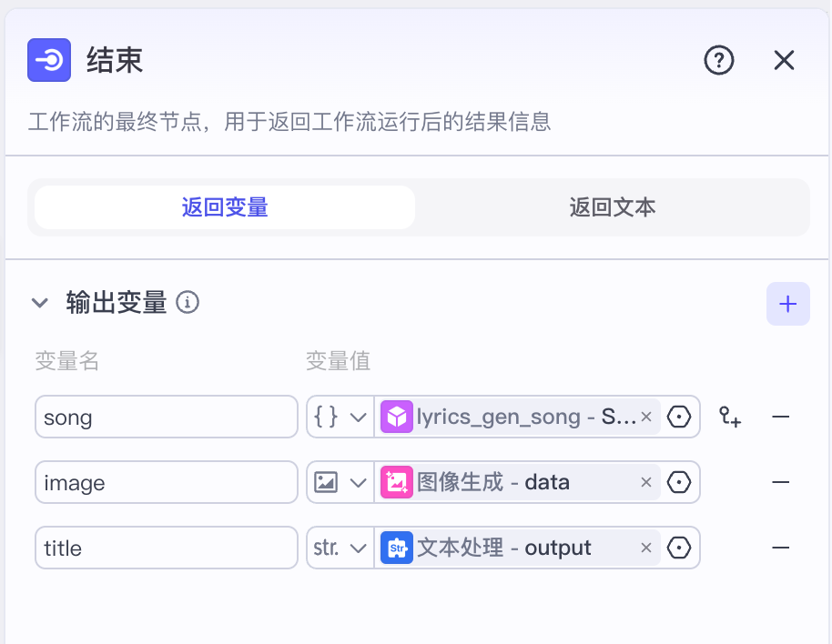Screen dimensions: 832x644
Task: Click the target settings icon in the song row
Action: 679,417
